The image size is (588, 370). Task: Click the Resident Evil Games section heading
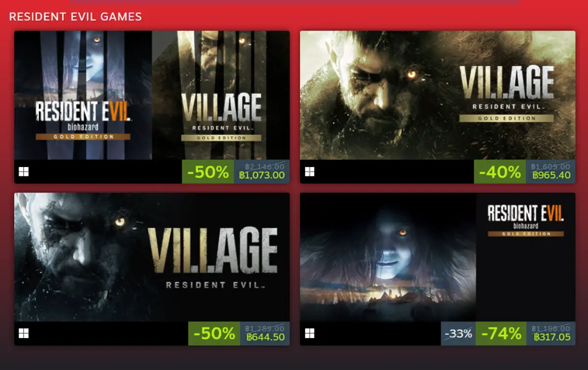(x=75, y=17)
